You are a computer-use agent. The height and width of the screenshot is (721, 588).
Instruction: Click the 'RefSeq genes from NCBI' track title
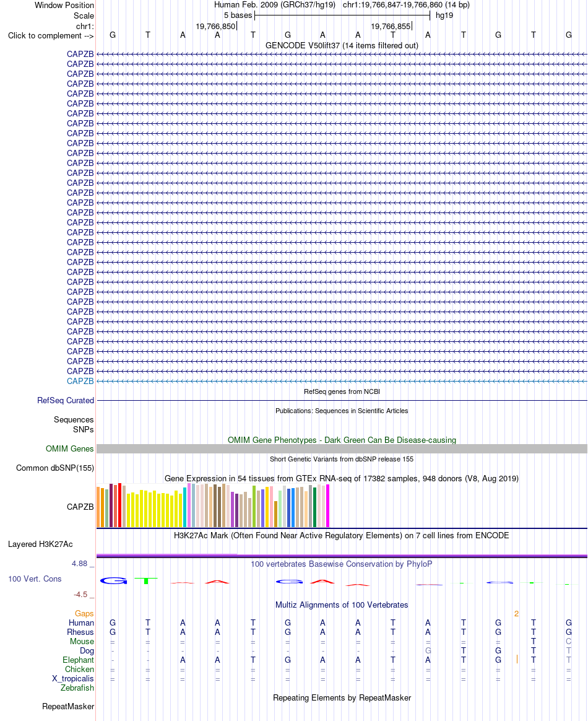[342, 391]
